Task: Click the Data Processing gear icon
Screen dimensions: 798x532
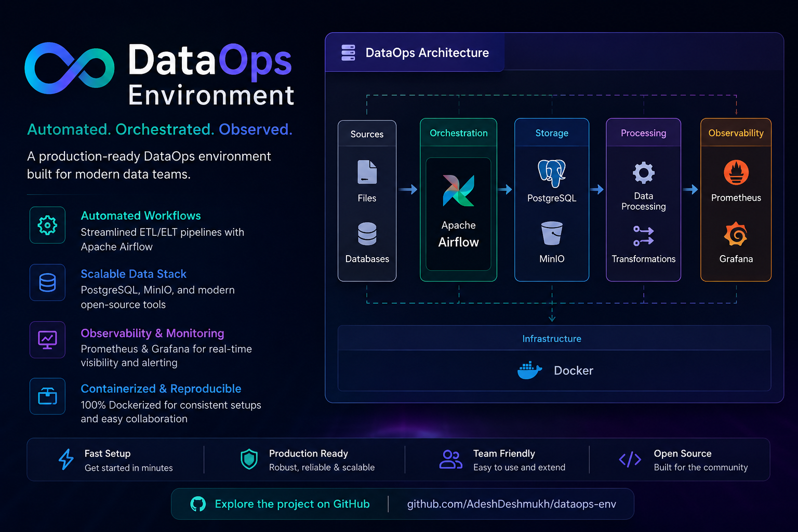Action: pos(643,172)
